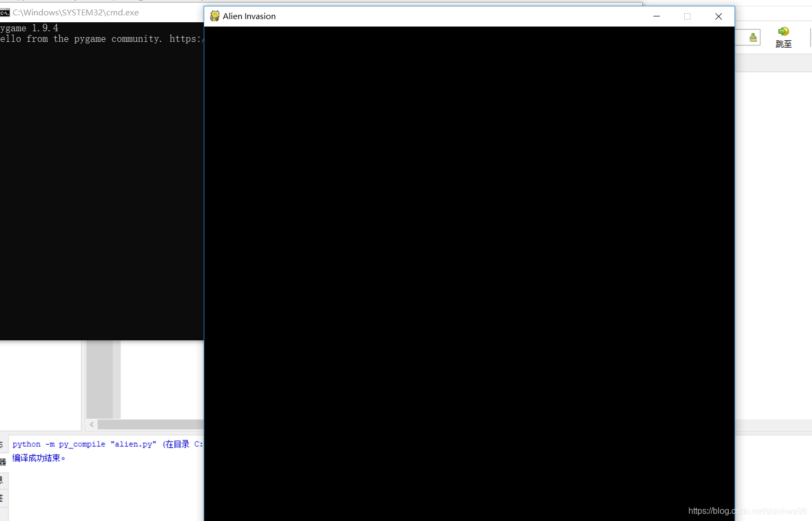Select the cmd.exe window title text
This screenshot has height=521, width=812.
coord(76,13)
